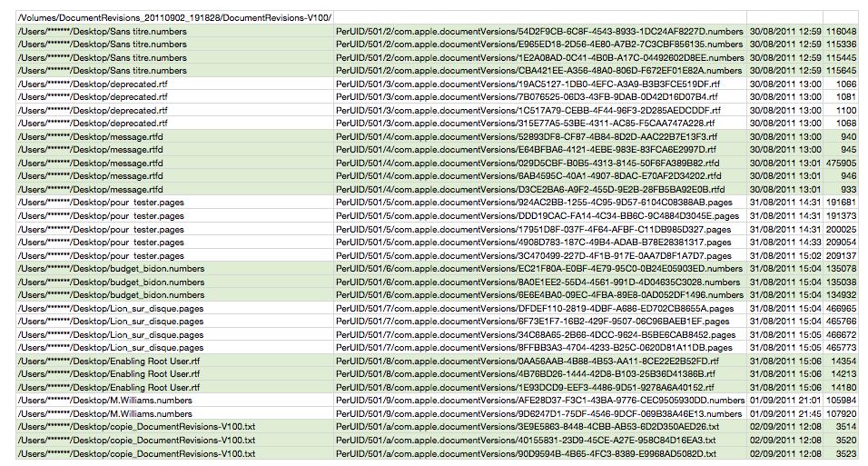868x466 pixels.
Task: Click the size cell 1068
Action: tap(841, 124)
